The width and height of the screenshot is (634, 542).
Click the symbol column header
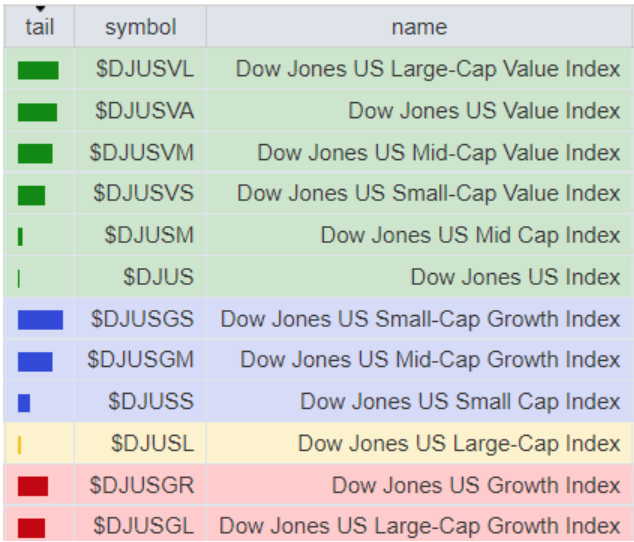140,27
